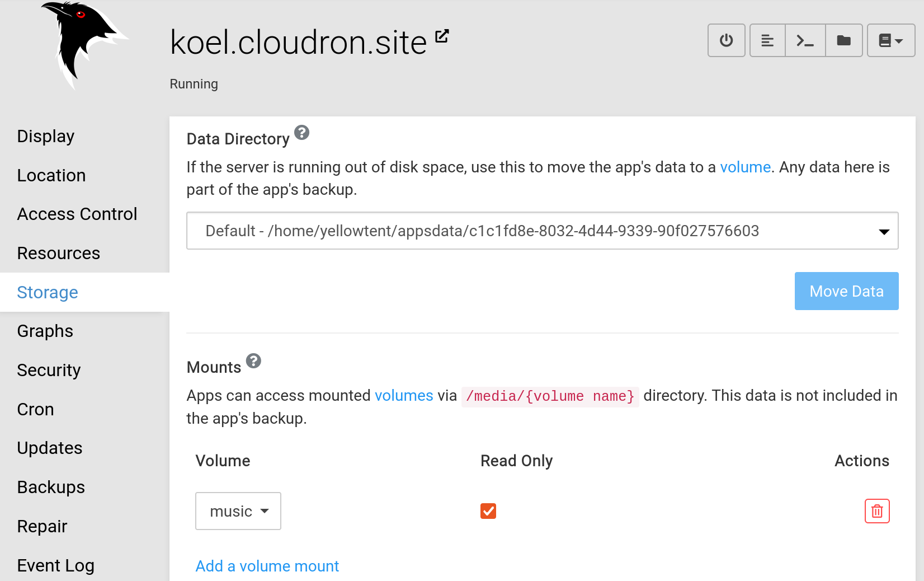Click the Koel bird app logo
Screen dimensions: 924x581
(84, 45)
